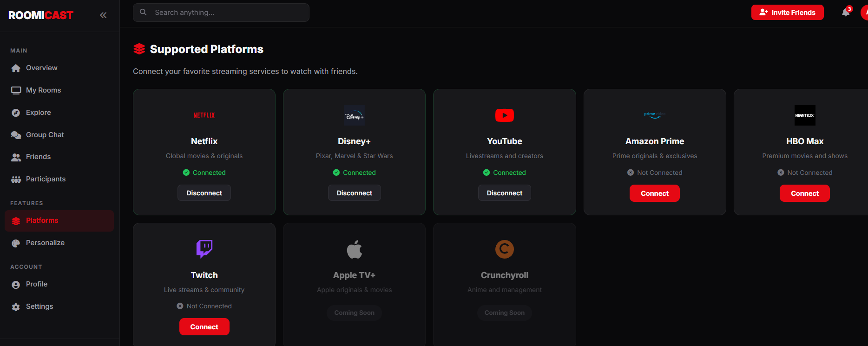Disconnect Disney+
This screenshot has width=868, height=346.
(355, 193)
